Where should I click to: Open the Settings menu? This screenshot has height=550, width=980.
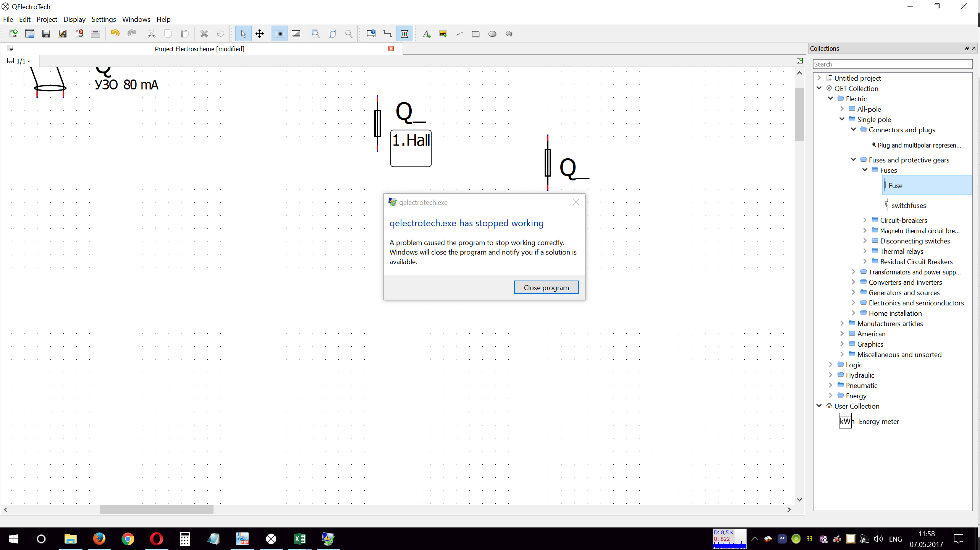pyautogui.click(x=103, y=19)
